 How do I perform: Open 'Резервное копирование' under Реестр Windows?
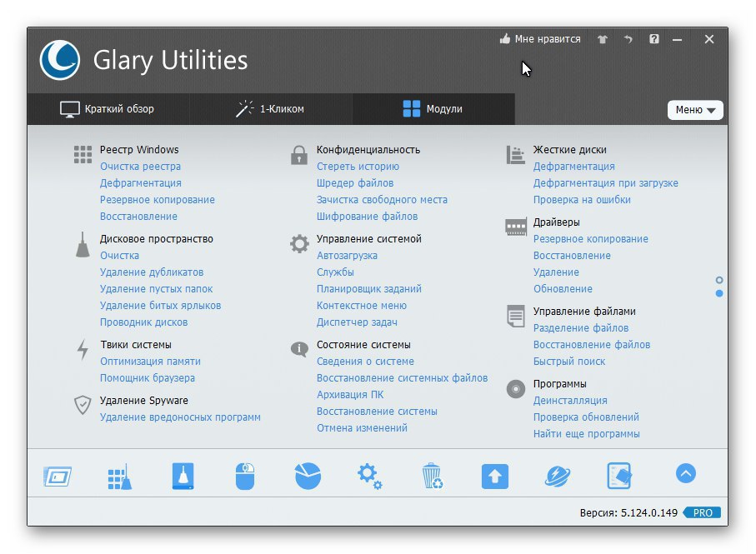click(158, 199)
